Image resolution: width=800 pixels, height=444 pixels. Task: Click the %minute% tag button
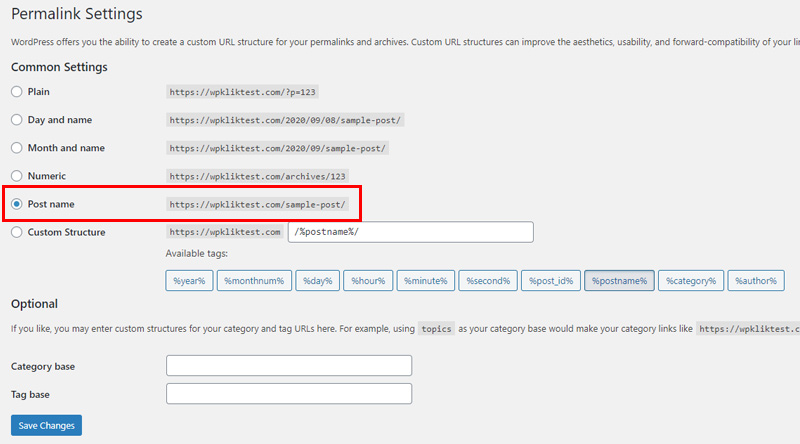426,281
